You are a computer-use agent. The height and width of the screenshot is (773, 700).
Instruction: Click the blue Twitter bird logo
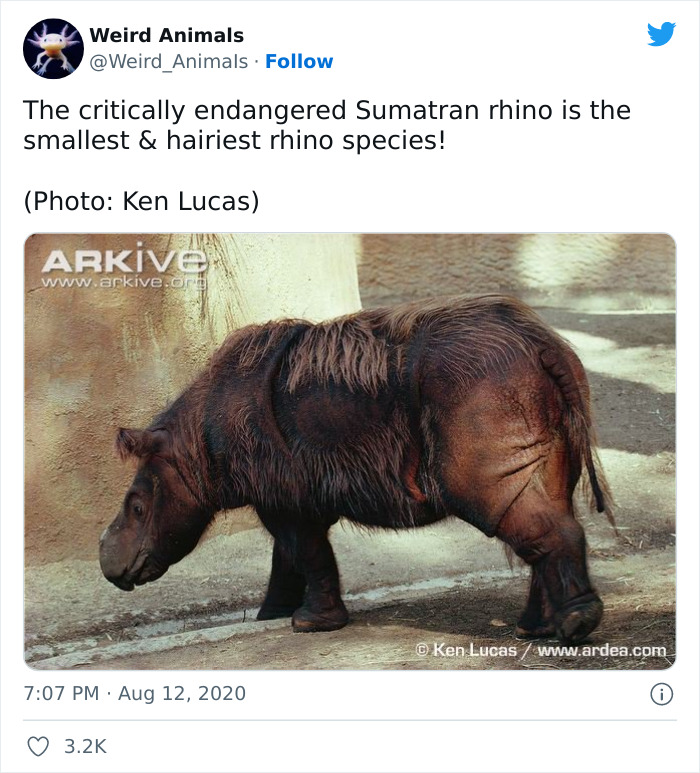point(661,34)
